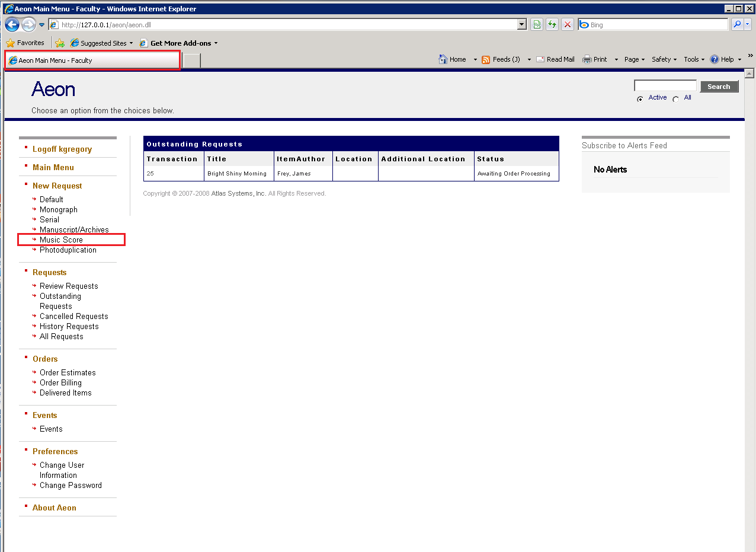This screenshot has width=756, height=552.
Task: Switch to the Aeon Main Menu - Faculty tab
Action: click(x=92, y=60)
